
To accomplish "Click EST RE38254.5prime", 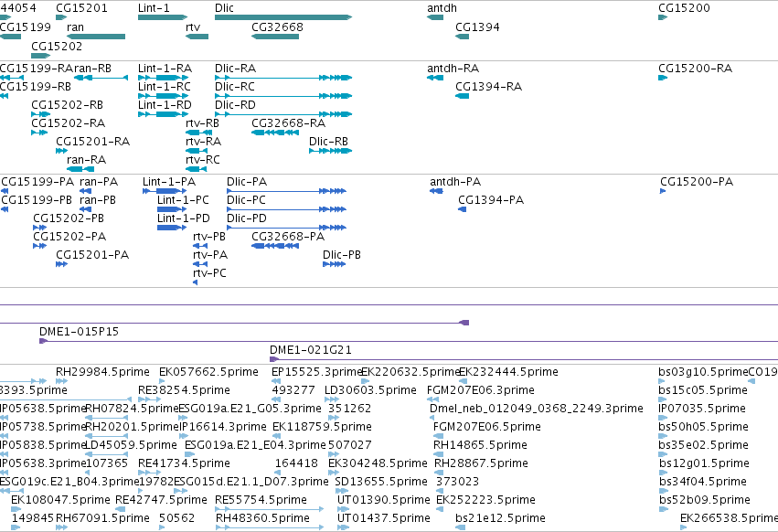I will (150, 399).
